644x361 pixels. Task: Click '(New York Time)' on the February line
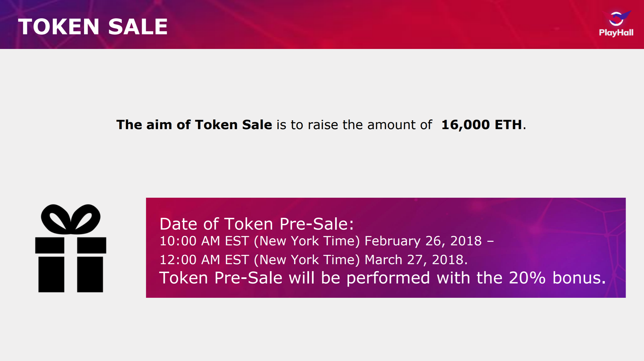[x=307, y=241]
